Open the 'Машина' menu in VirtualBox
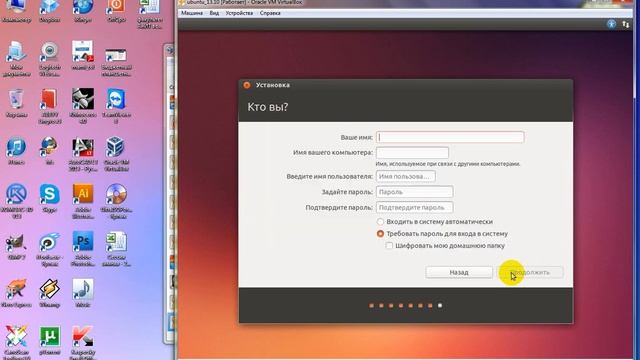Image resolution: width=640 pixels, height=360 pixels. [192, 13]
